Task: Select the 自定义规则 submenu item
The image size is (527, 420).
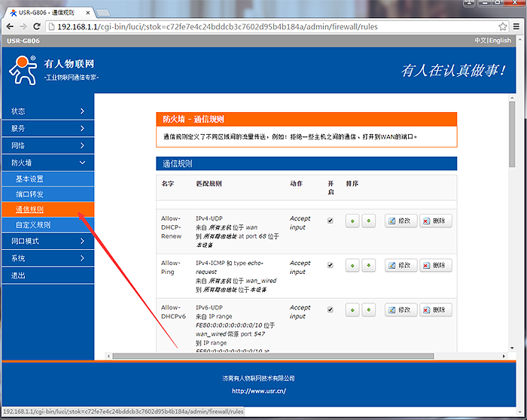Action: (33, 224)
